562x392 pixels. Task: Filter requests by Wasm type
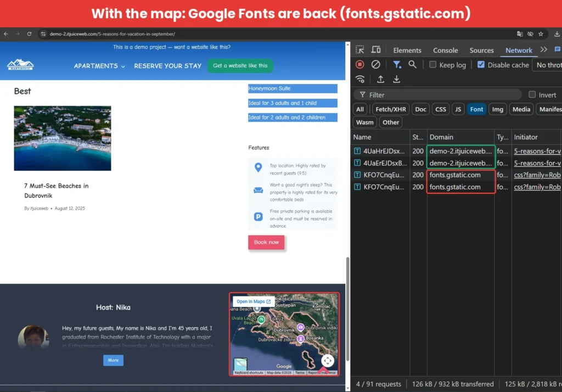[x=364, y=122]
